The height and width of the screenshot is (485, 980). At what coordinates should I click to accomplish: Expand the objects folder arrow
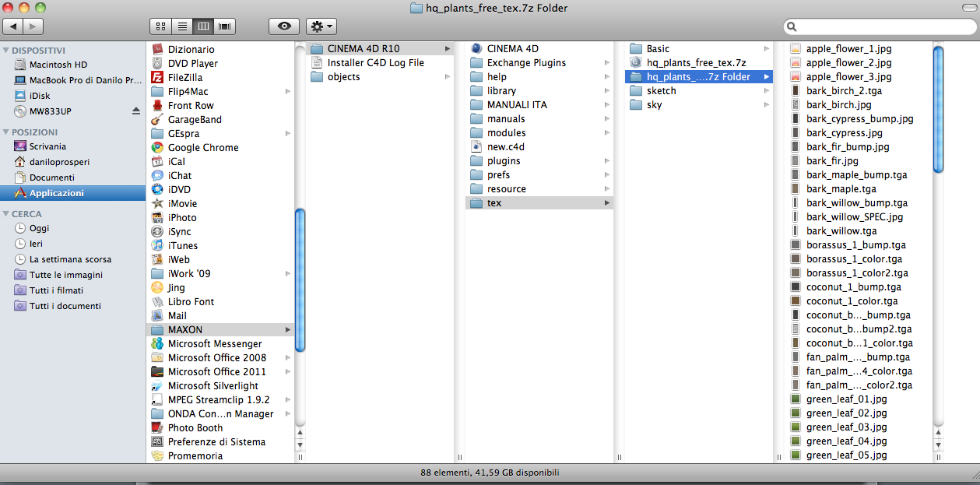pos(448,76)
